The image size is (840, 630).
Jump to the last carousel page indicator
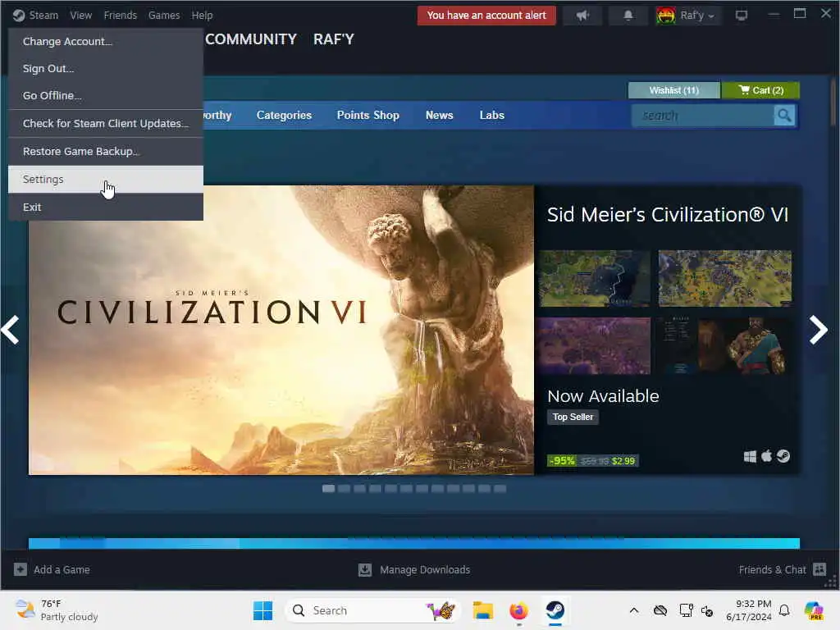500,489
